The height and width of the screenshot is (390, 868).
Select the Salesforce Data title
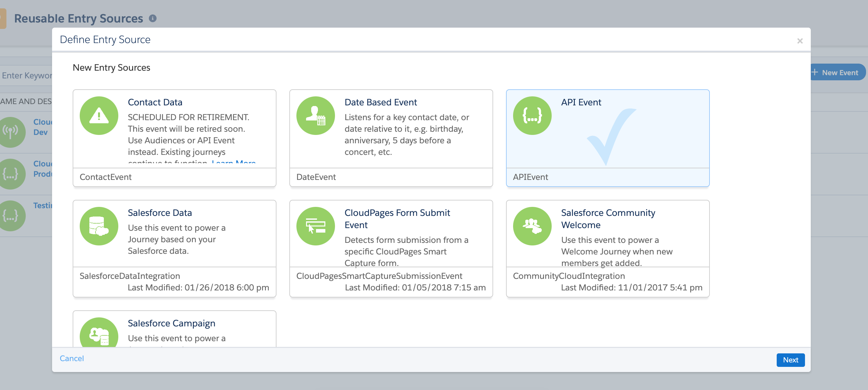160,213
